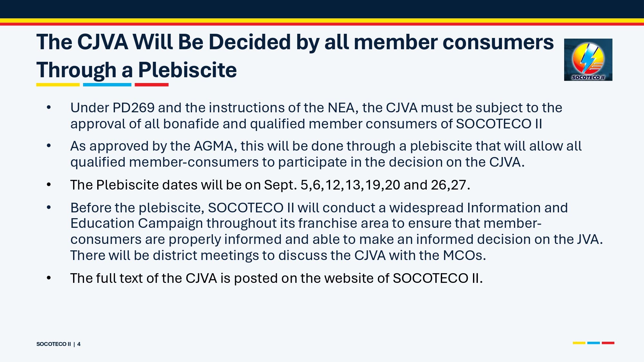Click the 'SOCOTECO II | 4' footer text

pyautogui.click(x=58, y=344)
